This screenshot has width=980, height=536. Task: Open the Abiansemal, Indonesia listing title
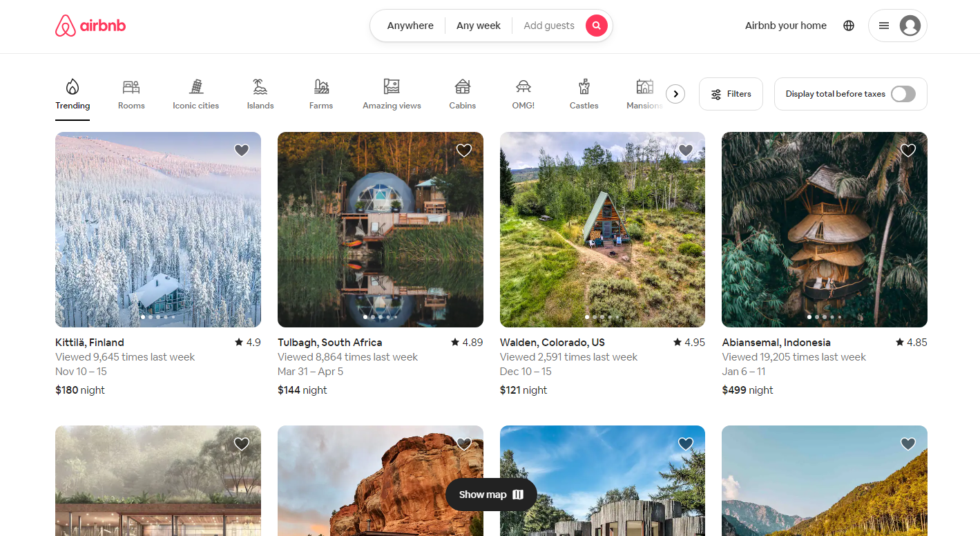776,343
